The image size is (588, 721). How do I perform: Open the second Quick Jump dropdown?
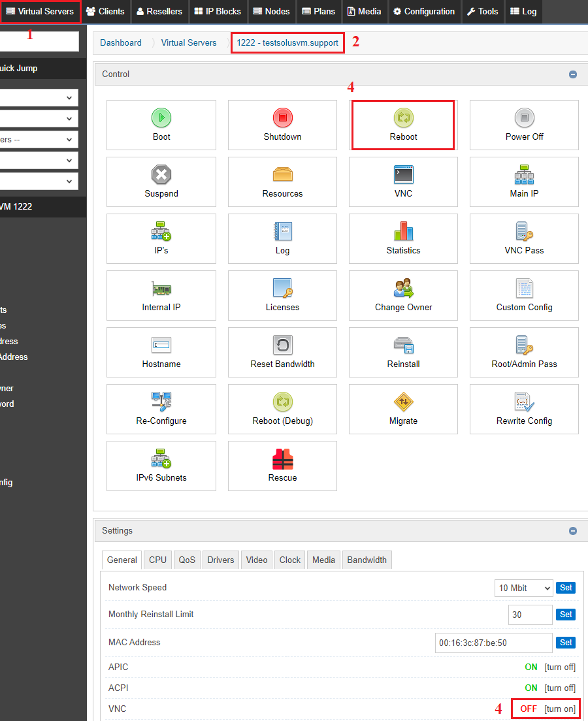(39, 119)
